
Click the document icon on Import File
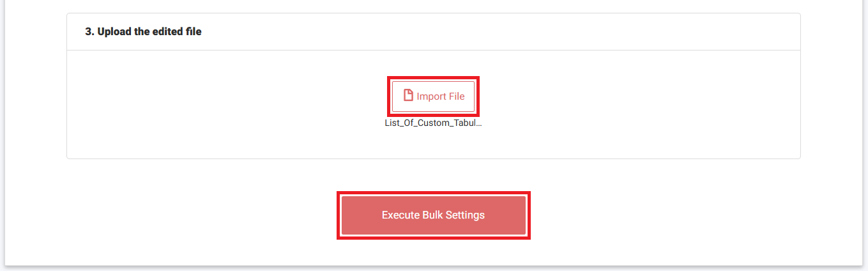coord(408,96)
